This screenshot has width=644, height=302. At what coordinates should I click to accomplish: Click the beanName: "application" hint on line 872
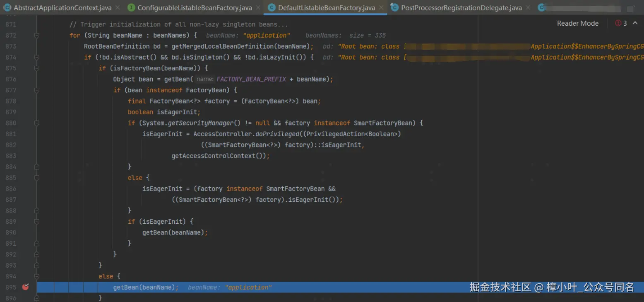(248, 36)
